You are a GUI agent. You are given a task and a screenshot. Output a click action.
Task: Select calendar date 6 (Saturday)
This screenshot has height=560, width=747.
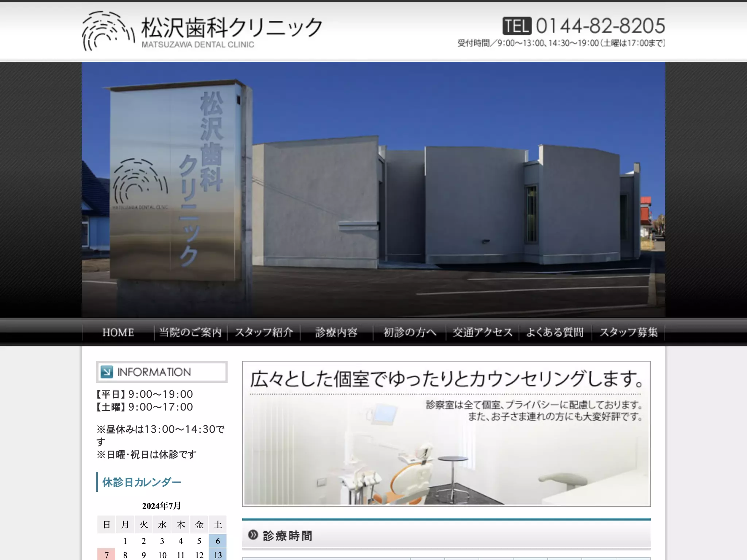click(218, 541)
